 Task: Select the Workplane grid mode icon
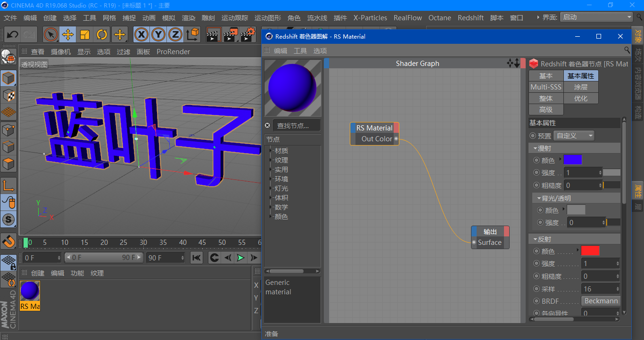pyautogui.click(x=8, y=112)
